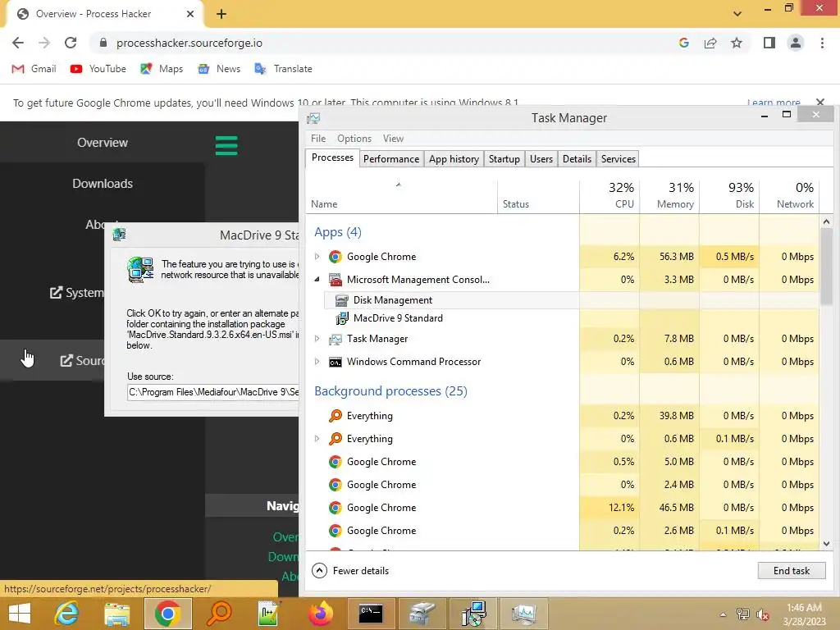
Task: Expand the second Everything background process
Action: click(317, 439)
